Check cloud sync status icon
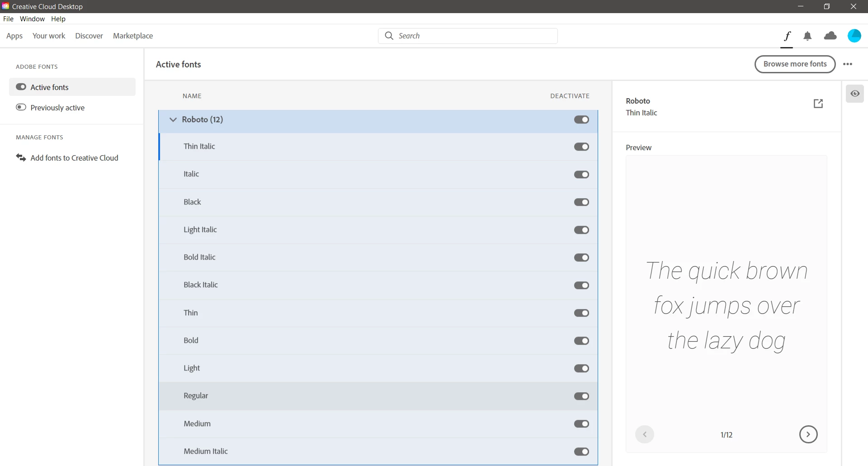The width and height of the screenshot is (868, 466). [830, 36]
